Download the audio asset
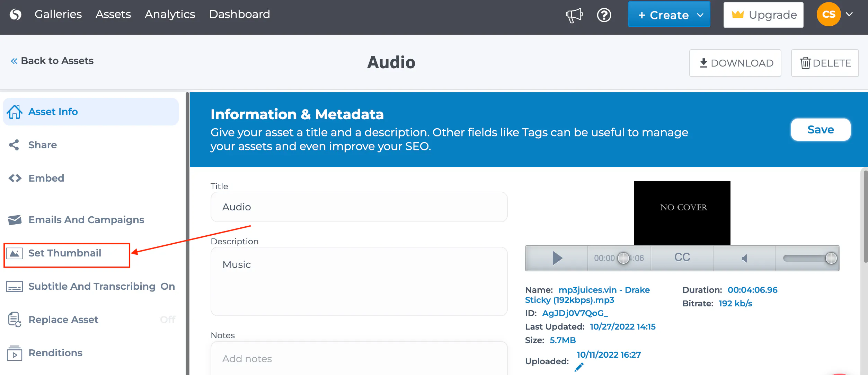 coord(735,63)
